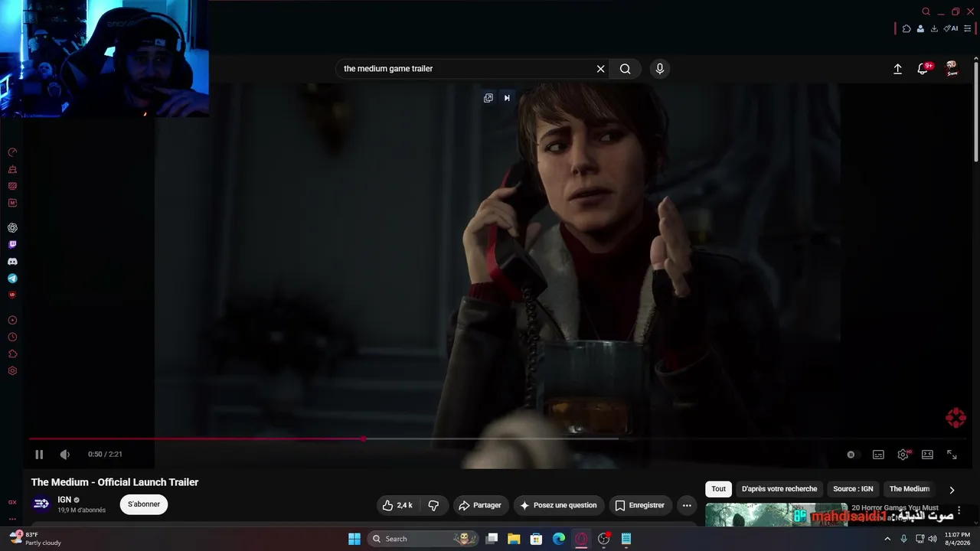Open the IGN channel avatar
Viewport: 980px width, 551px height.
41,504
